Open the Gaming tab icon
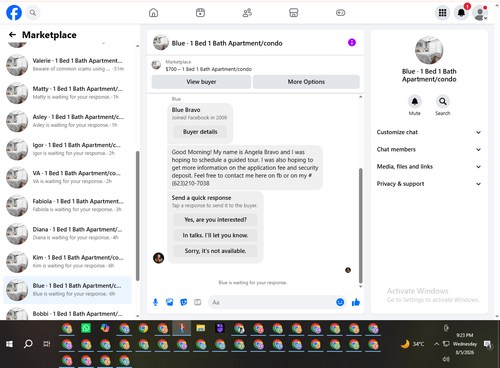500x368 pixels. coord(340,13)
